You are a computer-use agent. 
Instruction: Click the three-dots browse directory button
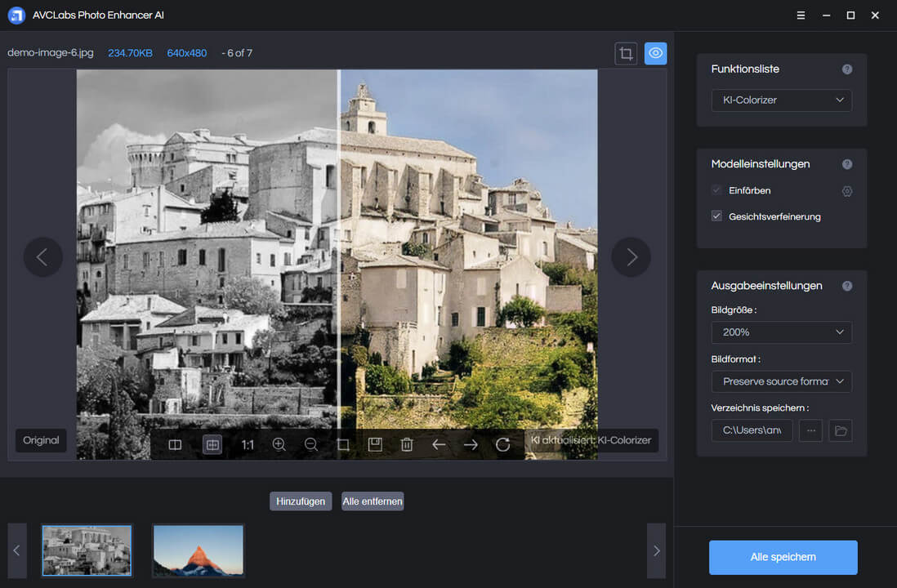point(811,430)
